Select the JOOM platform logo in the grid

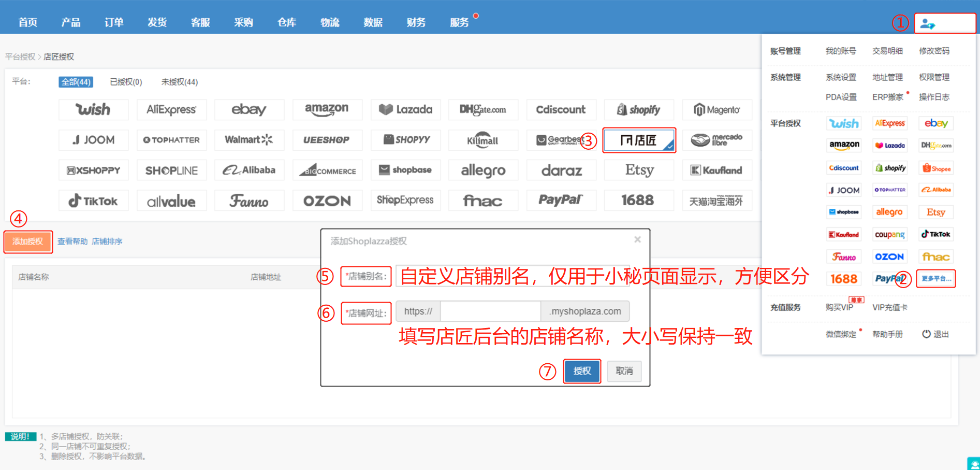(x=94, y=140)
